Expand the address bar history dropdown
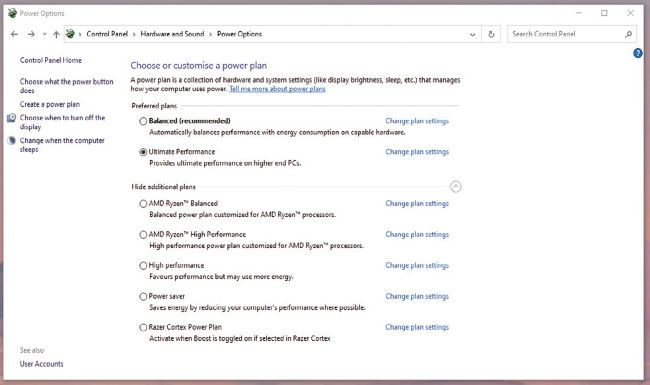Screen dimensions: 650x385 tap(473, 34)
